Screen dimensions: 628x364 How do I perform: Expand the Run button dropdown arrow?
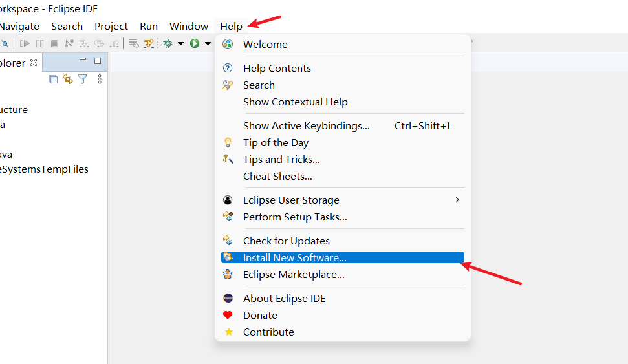pyautogui.click(x=208, y=43)
